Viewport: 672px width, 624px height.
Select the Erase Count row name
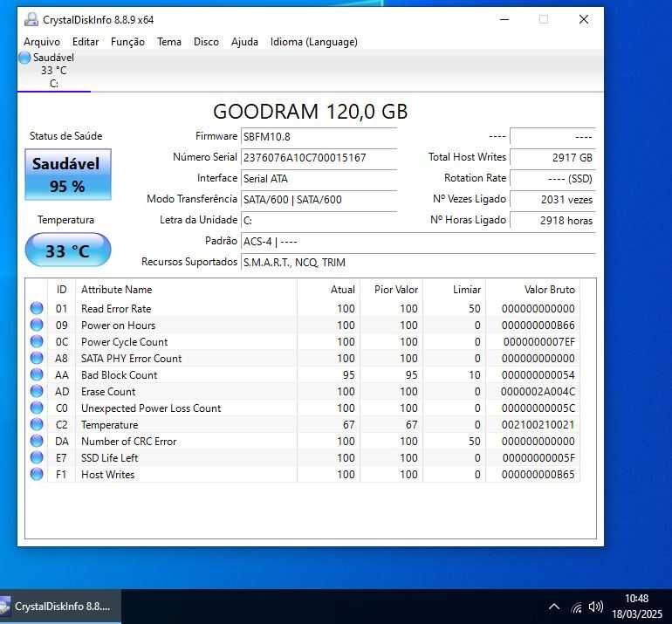[108, 392]
